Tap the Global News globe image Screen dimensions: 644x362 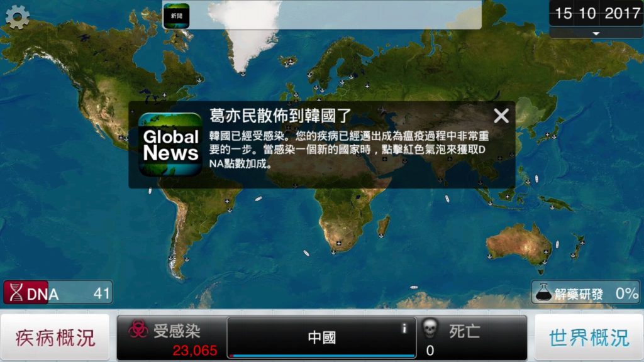(x=170, y=145)
